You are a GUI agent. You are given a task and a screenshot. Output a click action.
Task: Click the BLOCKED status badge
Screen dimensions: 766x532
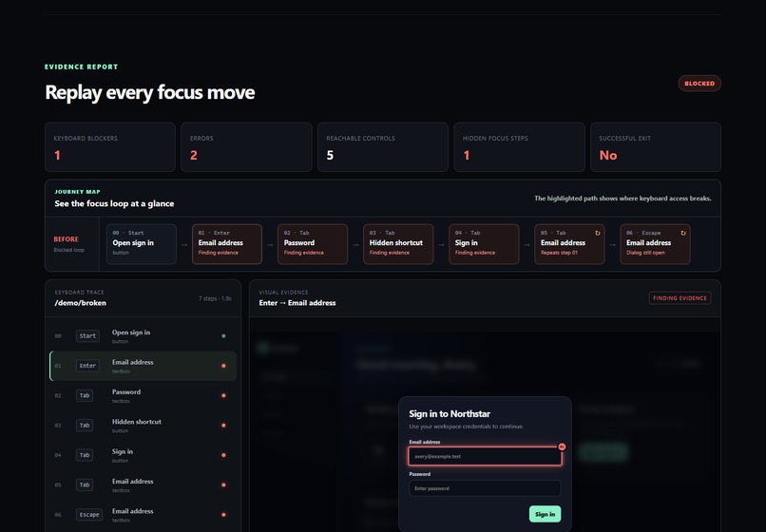pos(699,84)
